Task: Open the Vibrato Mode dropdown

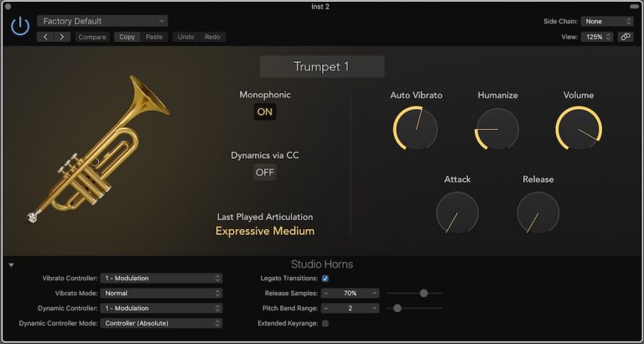Action: [x=161, y=294]
